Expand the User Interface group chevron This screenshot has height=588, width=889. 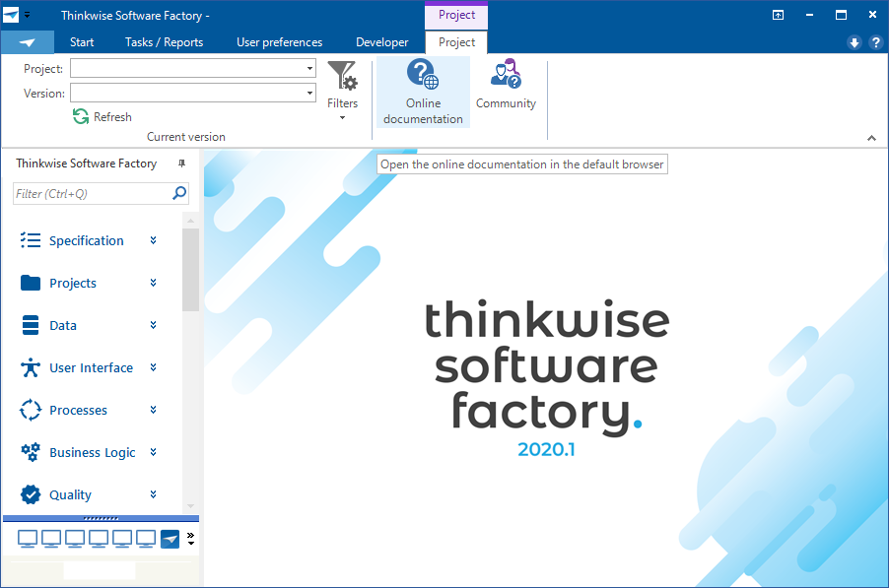tap(153, 367)
